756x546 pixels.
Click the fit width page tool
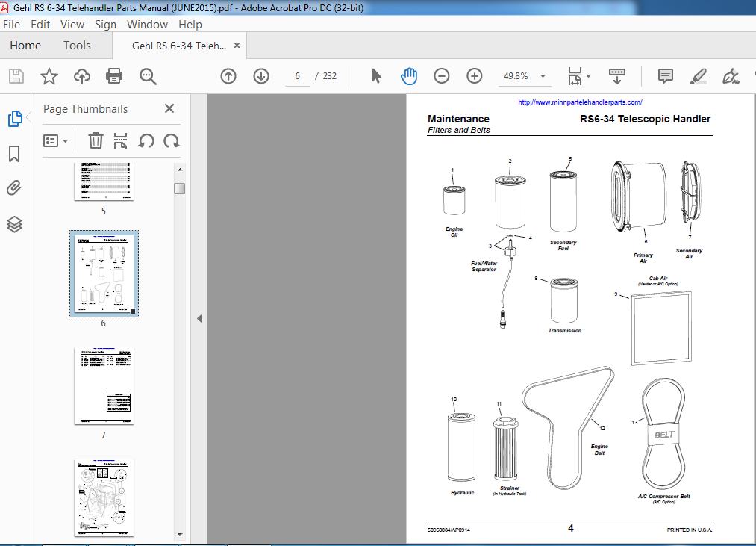pyautogui.click(x=575, y=76)
